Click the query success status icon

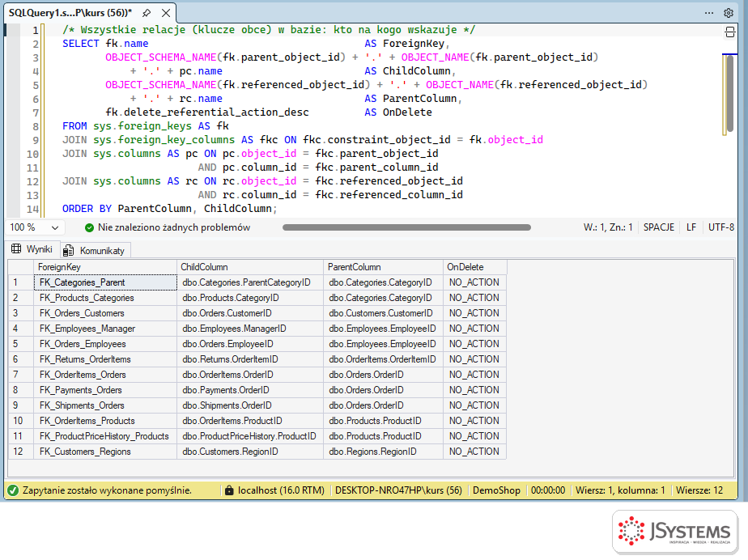point(13,490)
